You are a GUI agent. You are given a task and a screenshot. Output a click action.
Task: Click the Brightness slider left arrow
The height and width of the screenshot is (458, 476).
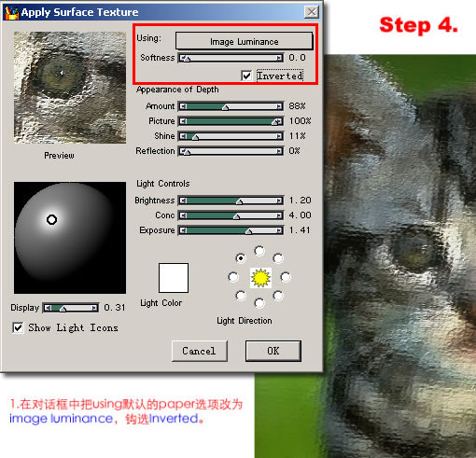tap(183, 201)
